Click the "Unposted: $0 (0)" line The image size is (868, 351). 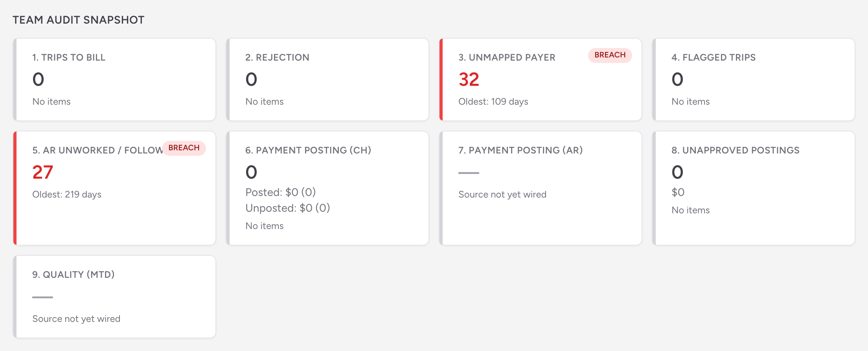coord(288,208)
